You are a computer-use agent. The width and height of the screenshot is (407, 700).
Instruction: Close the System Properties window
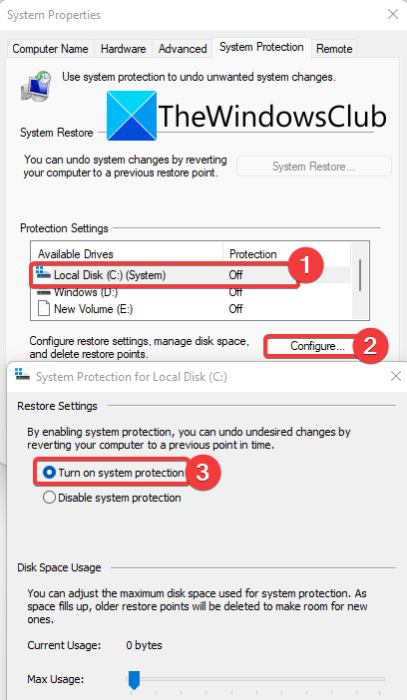click(x=393, y=14)
